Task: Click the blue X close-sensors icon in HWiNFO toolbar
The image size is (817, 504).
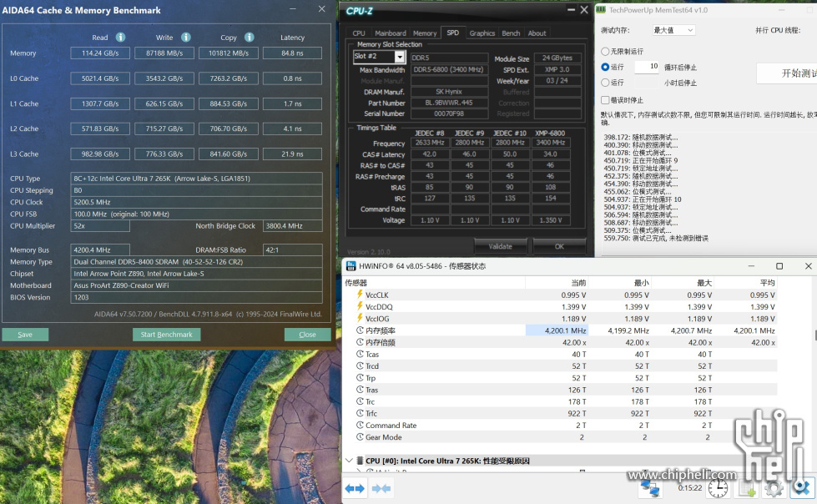Action: coord(801,488)
